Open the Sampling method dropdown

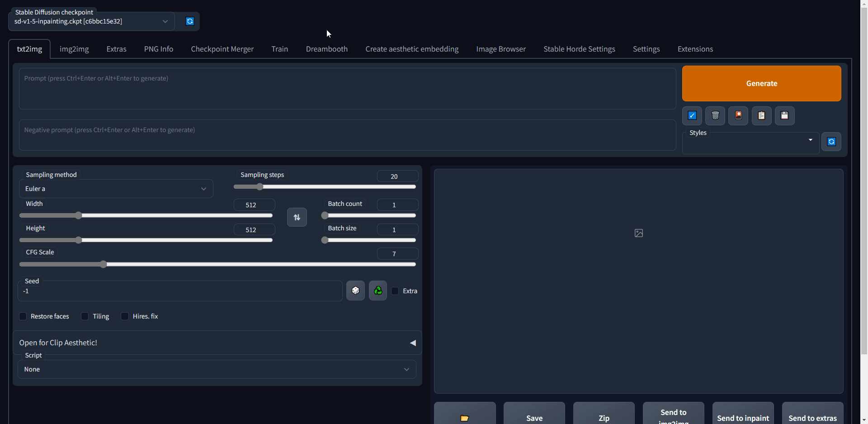click(116, 189)
